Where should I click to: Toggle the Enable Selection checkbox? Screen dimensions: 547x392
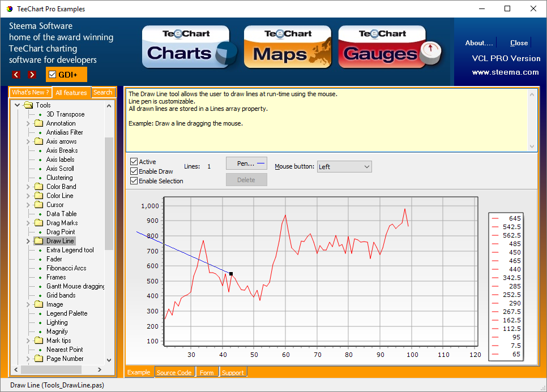(x=134, y=181)
